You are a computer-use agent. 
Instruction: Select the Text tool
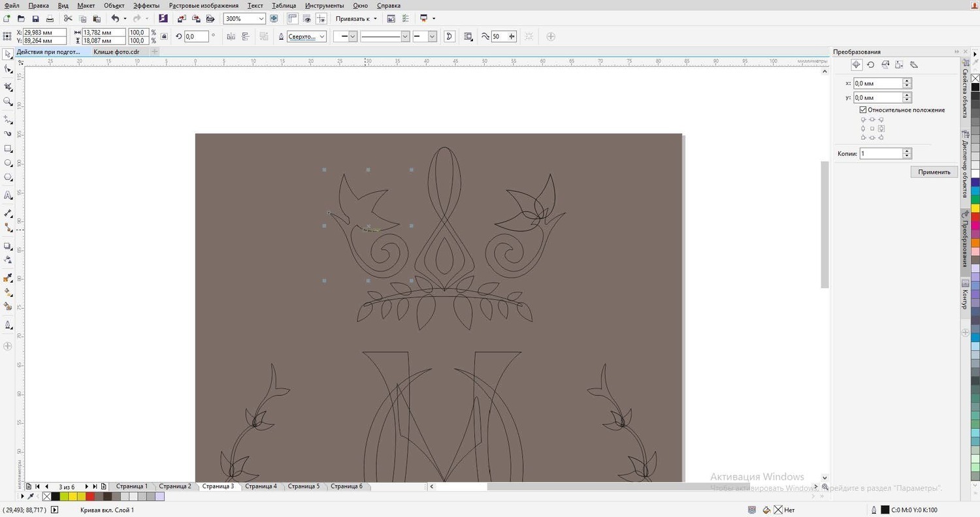(x=8, y=195)
